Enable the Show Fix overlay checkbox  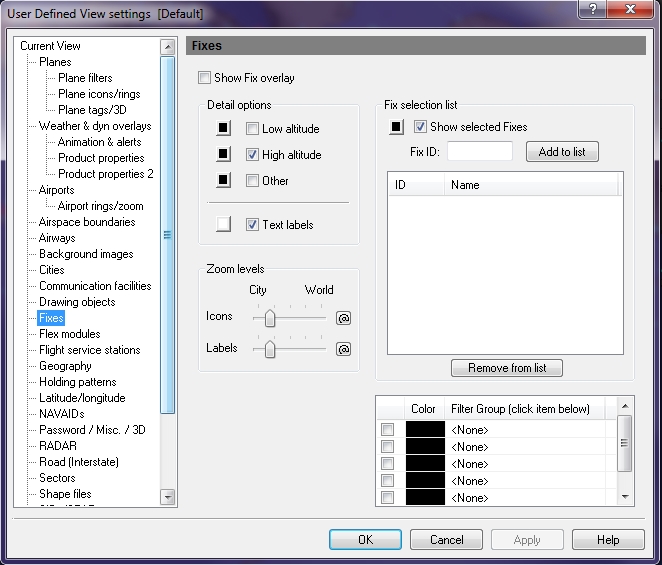pyautogui.click(x=205, y=78)
